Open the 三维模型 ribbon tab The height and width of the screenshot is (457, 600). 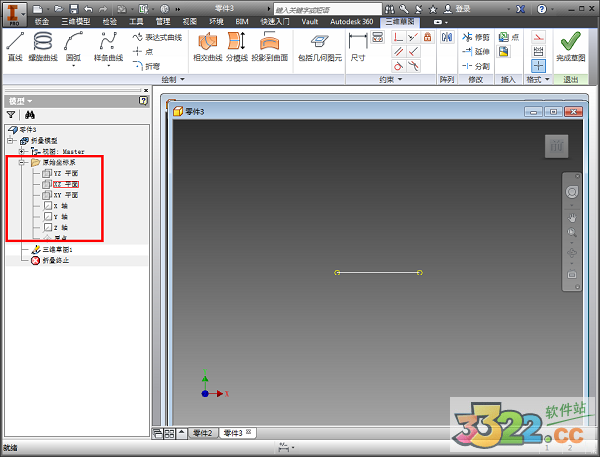pyautogui.click(x=76, y=22)
